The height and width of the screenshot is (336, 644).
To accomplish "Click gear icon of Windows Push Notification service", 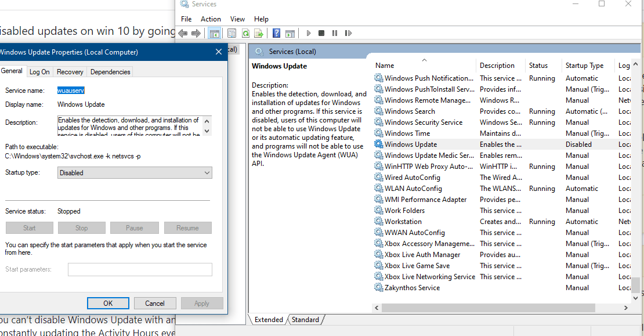I will pos(379,78).
